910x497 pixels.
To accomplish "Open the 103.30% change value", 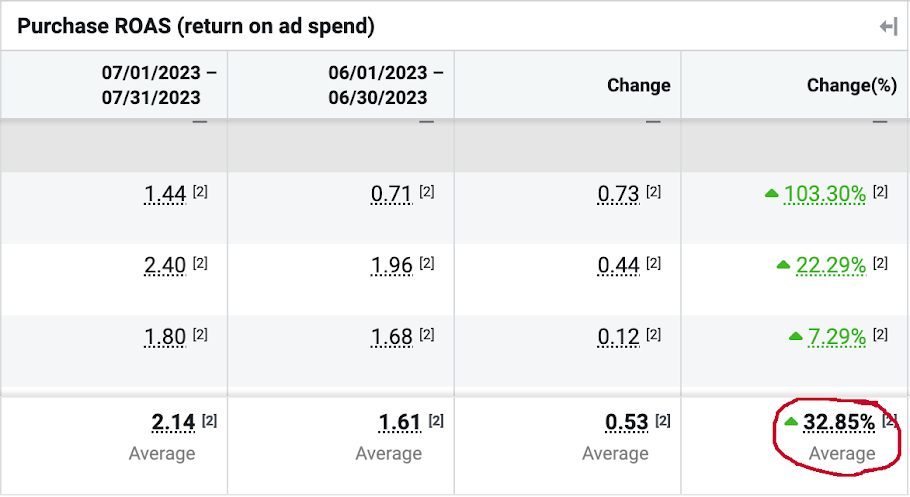I will click(824, 194).
